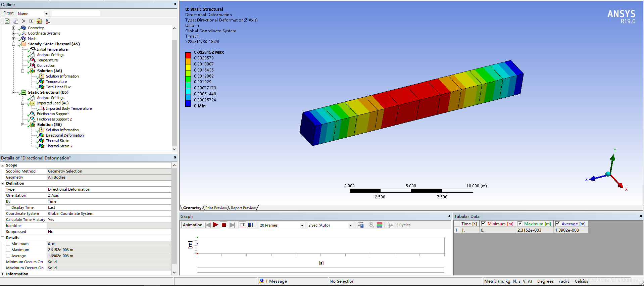This screenshot has width=644, height=286.
Task: Click the Remove filter icon in Outline toolbar
Action: coord(23,21)
